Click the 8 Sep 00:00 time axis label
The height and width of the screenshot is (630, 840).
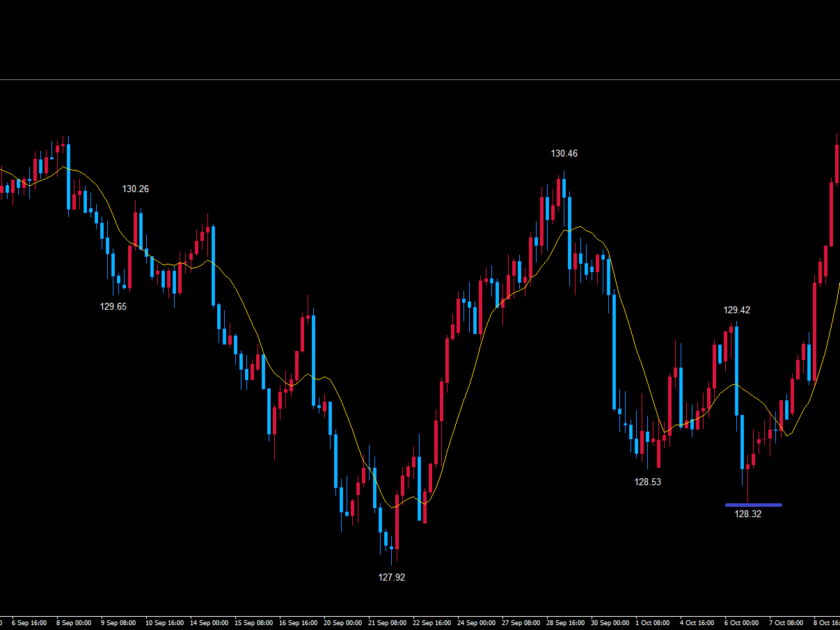(74, 622)
